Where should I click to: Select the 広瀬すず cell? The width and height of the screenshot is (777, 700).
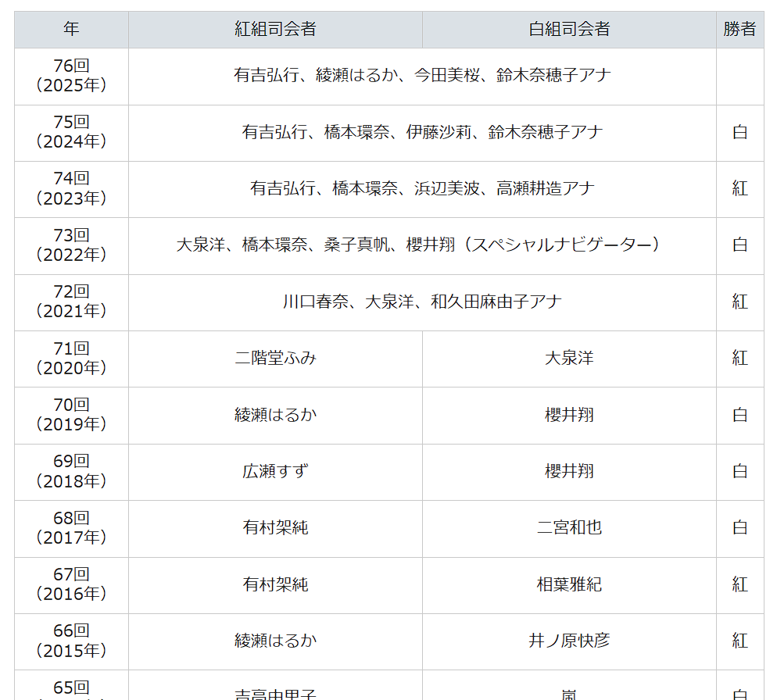coord(275,471)
